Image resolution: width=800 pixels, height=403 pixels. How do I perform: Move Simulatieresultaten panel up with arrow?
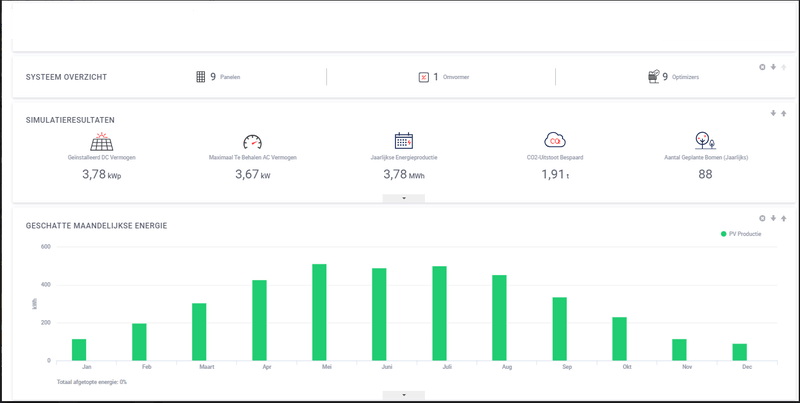point(784,113)
